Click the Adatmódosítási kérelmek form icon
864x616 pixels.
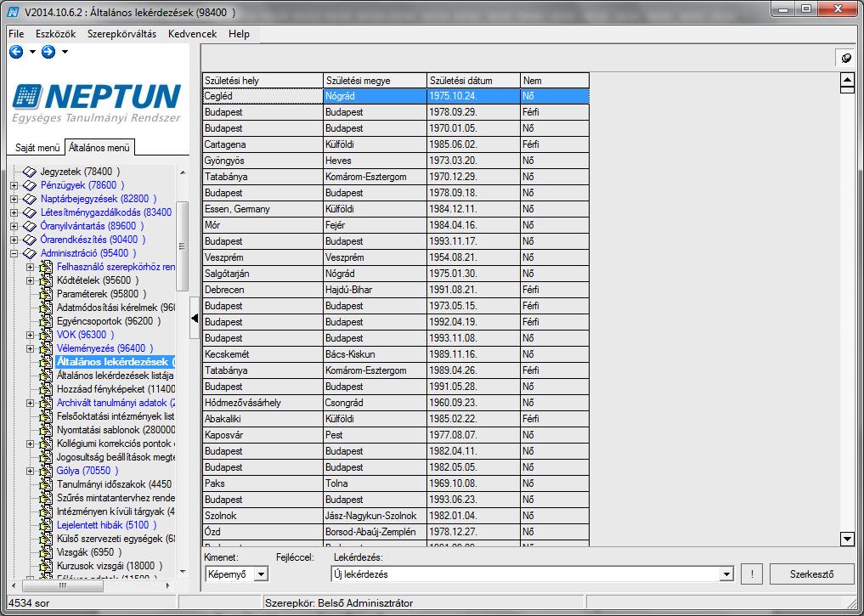[46, 308]
